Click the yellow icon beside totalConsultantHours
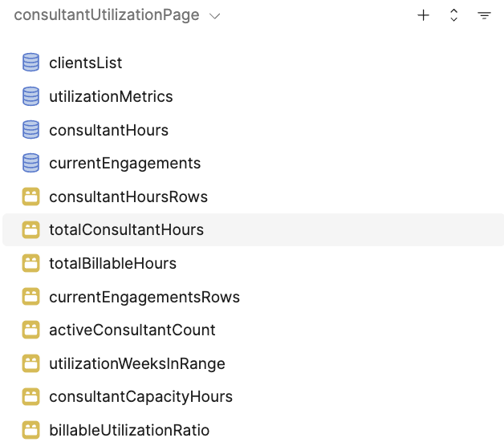The image size is (504, 446). click(x=30, y=229)
